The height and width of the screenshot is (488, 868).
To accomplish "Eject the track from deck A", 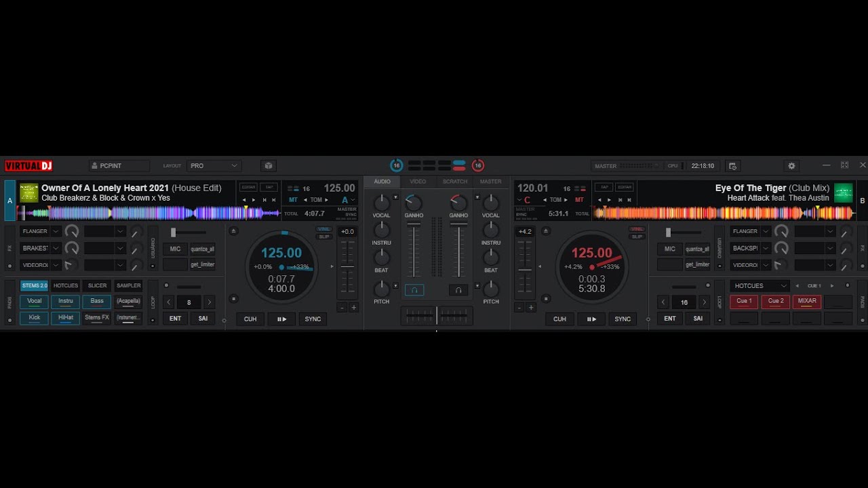I will coord(234,231).
